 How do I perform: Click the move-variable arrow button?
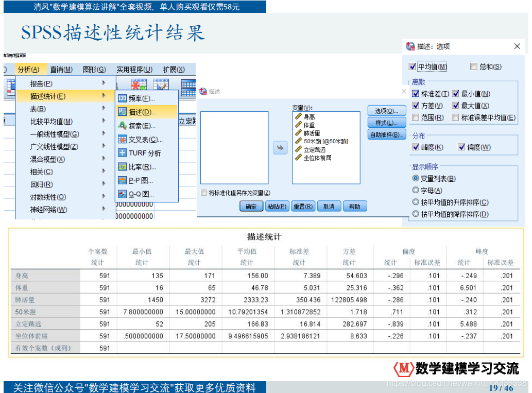tap(280, 148)
